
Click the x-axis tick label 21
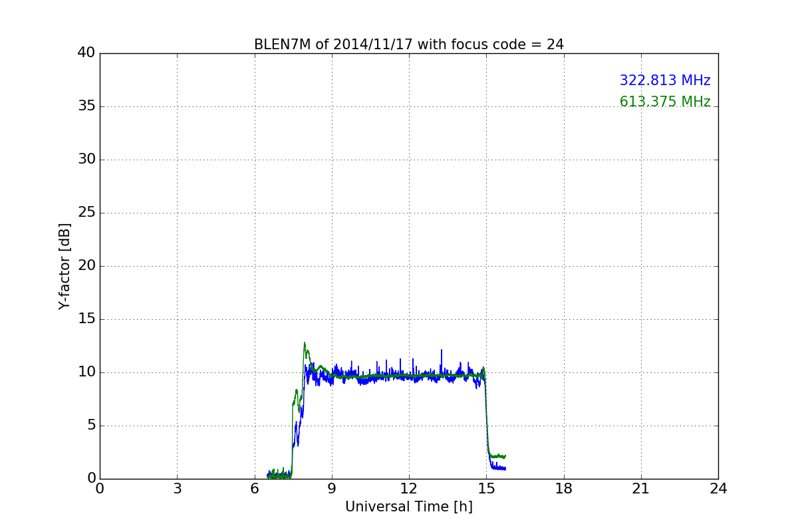(641, 489)
